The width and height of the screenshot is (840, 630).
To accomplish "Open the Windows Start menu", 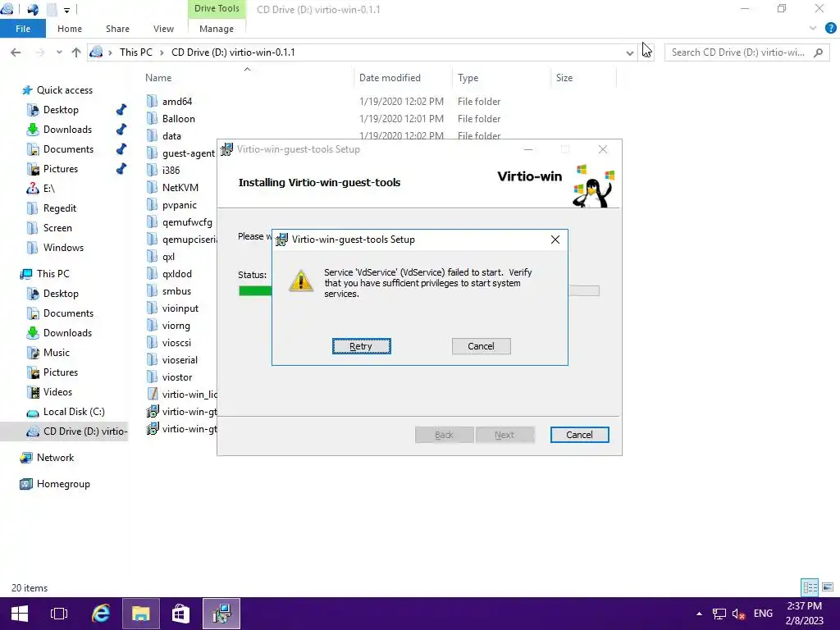I will 20,614.
